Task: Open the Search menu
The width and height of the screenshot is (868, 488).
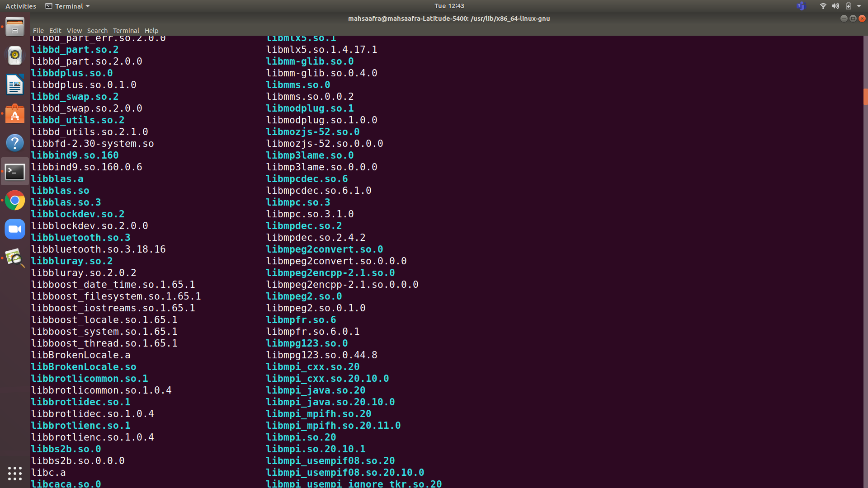Action: [x=97, y=31]
